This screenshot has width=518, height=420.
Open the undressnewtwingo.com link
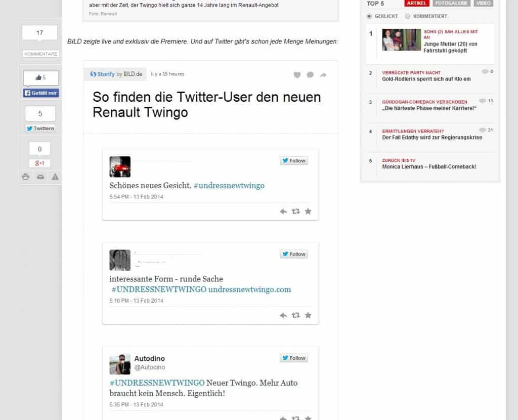[249, 289]
